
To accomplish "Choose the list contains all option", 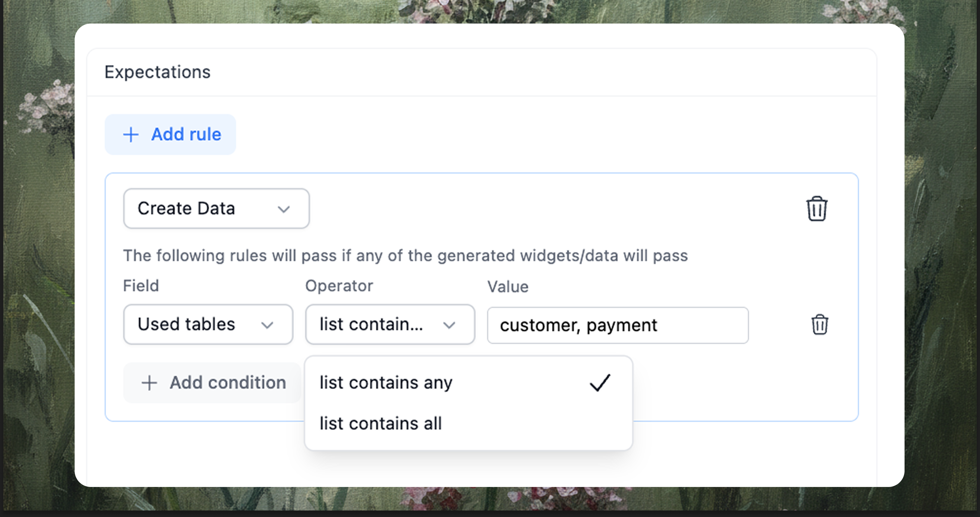I will pos(380,423).
